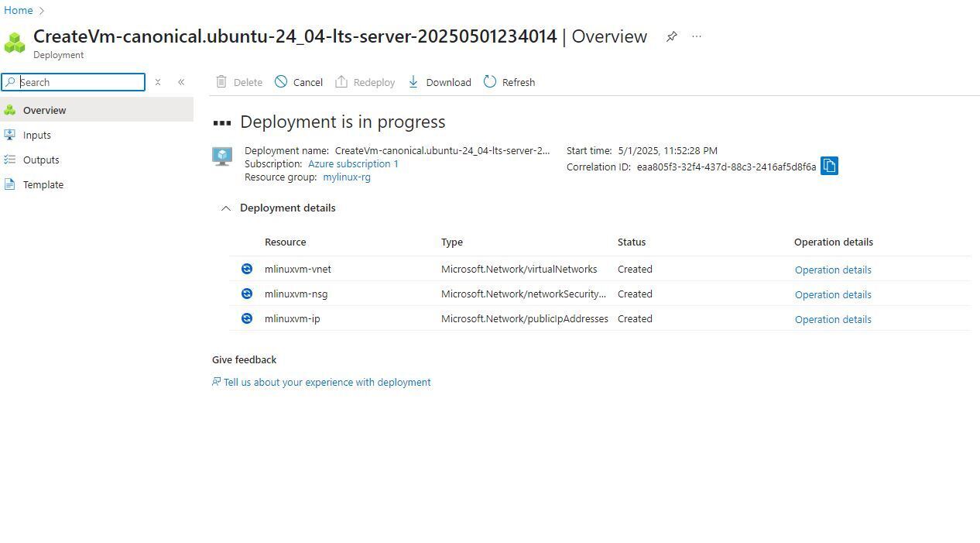The width and height of the screenshot is (980, 543).
Task: Click the truncated deployment name value
Action: (x=442, y=150)
